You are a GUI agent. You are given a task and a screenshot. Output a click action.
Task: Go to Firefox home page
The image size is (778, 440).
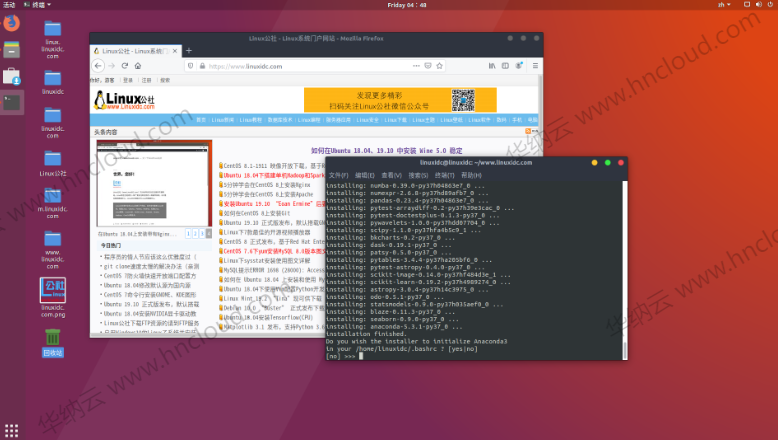138,66
